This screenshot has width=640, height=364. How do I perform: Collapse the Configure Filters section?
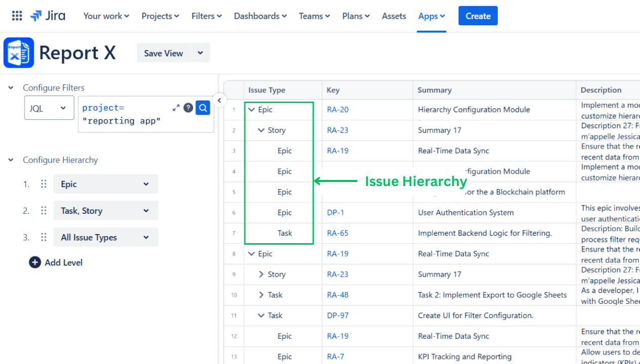click(x=11, y=88)
